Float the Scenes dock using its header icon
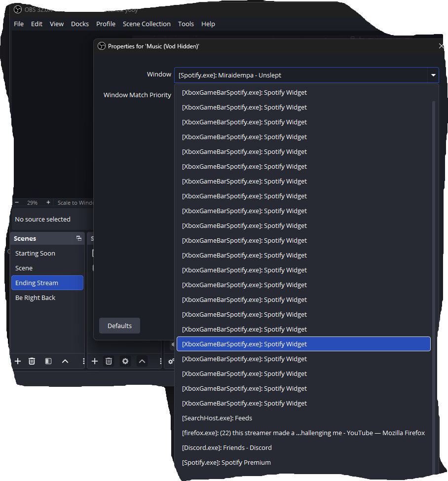The image size is (448, 481). coord(79,238)
